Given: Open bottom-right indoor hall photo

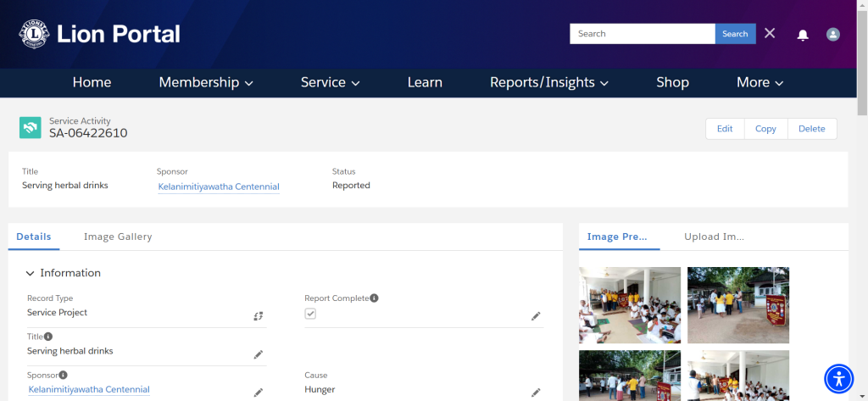Looking at the screenshot, I should (x=738, y=376).
